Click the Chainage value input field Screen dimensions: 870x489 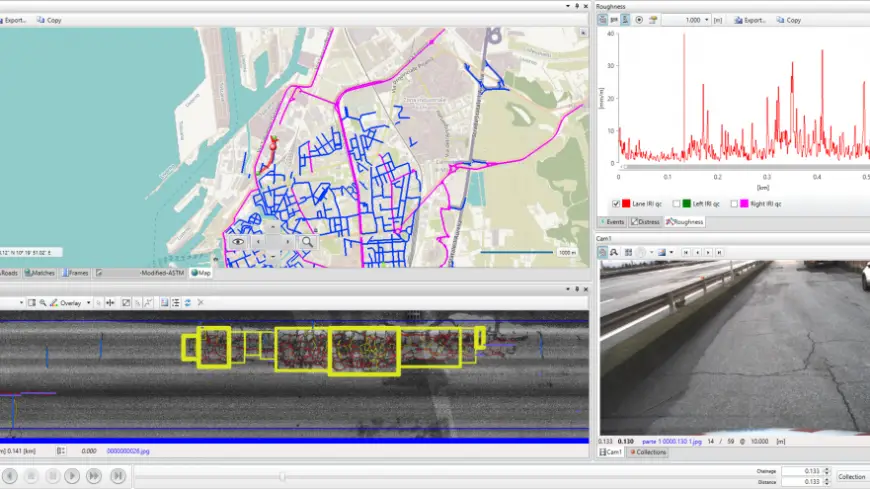pyautogui.click(x=802, y=471)
